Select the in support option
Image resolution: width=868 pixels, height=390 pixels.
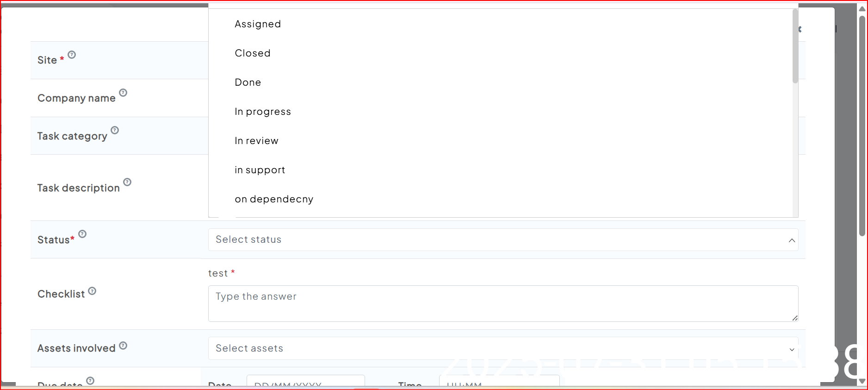[260, 170]
